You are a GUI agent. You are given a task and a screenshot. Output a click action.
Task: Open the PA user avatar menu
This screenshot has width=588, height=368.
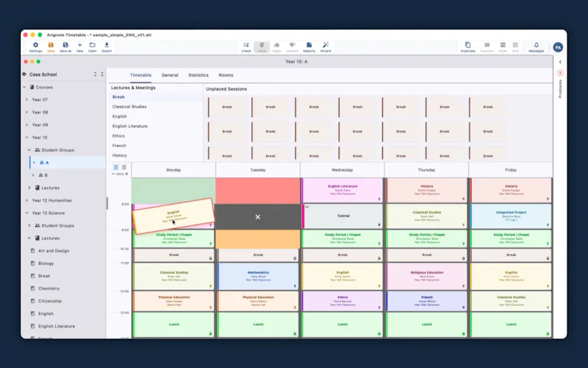(558, 47)
